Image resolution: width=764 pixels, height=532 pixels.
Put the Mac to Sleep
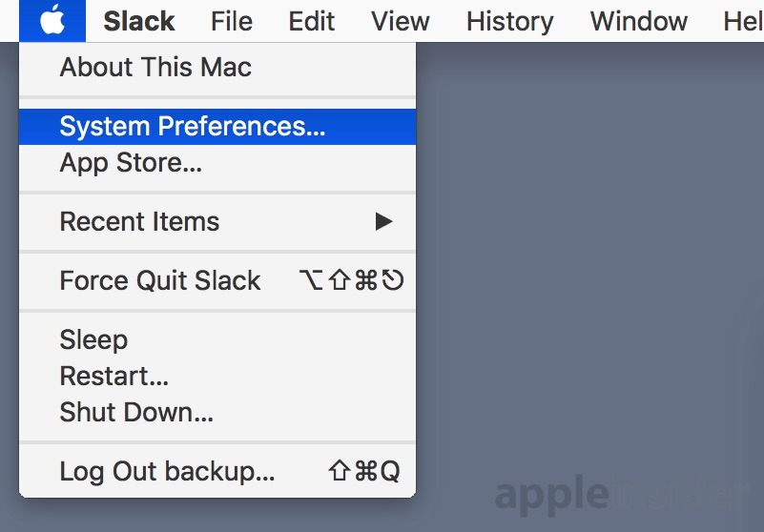217,339
